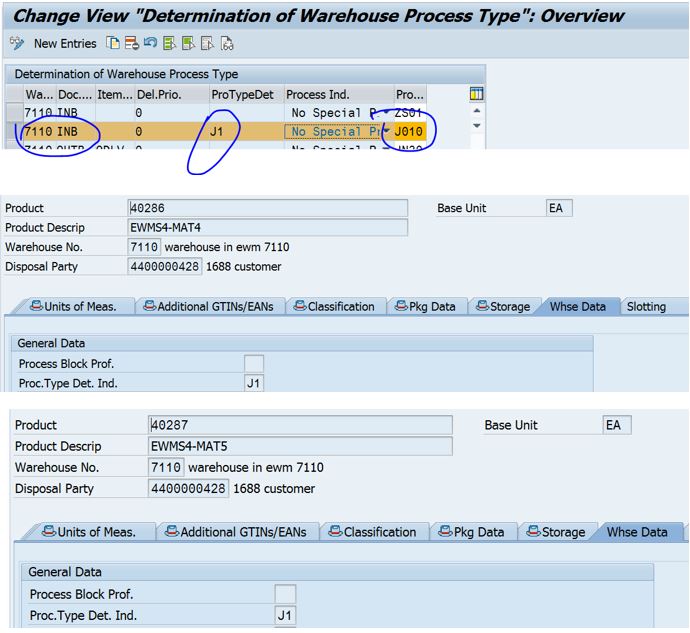Select Classification tab for product 40286
690x633 pixels.
coord(333,307)
